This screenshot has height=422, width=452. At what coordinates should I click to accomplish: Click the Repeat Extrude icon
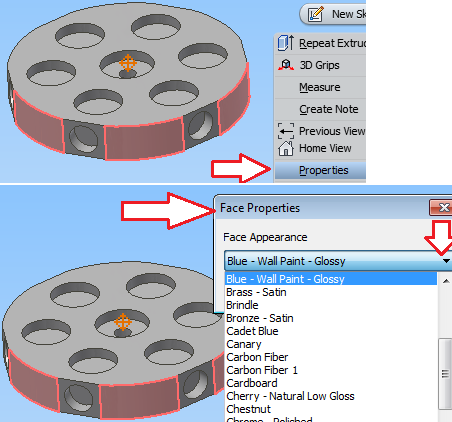click(286, 43)
